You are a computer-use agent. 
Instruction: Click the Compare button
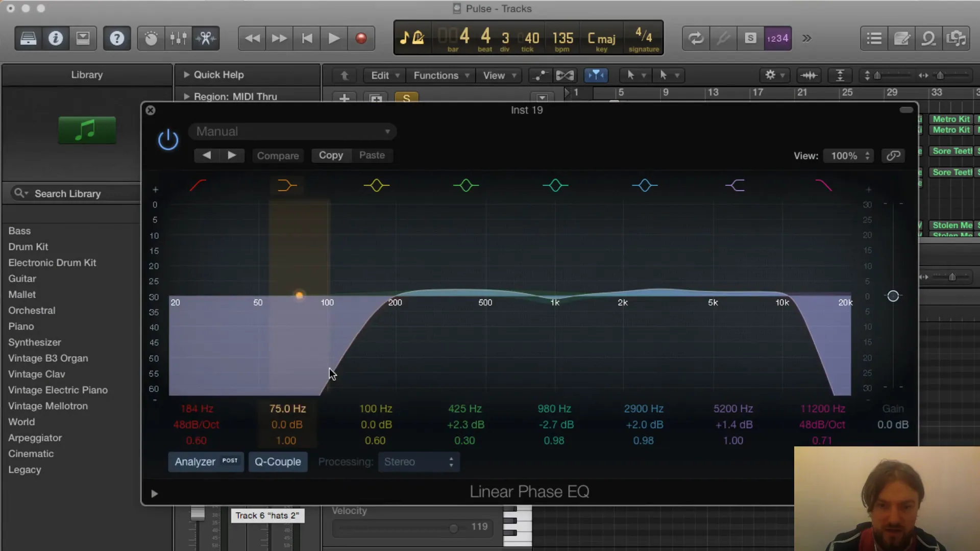(278, 156)
